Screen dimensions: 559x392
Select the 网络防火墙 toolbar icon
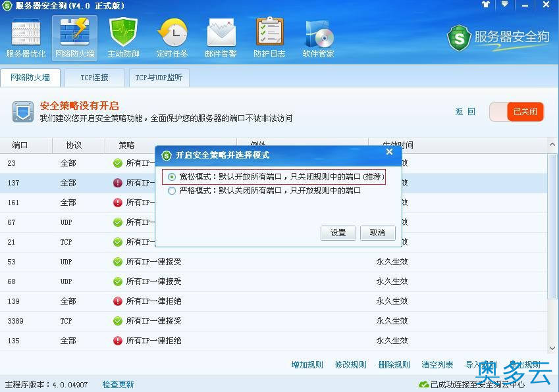pos(74,37)
